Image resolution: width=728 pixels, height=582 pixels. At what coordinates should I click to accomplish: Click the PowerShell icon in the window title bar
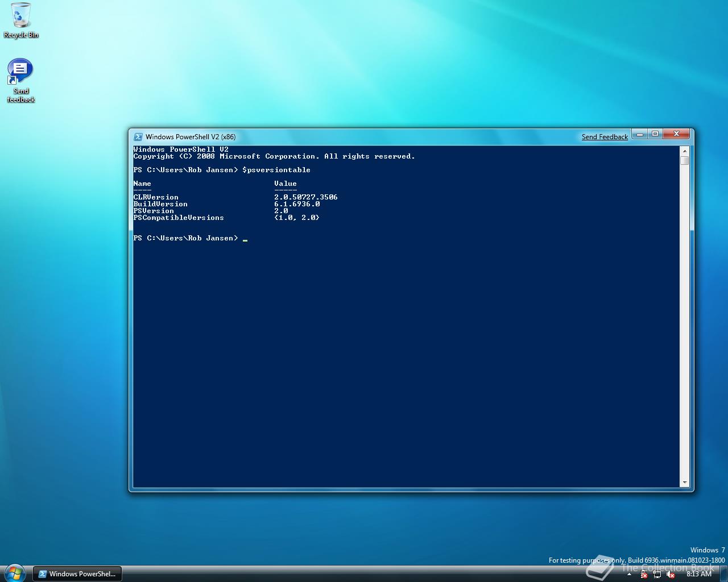138,137
